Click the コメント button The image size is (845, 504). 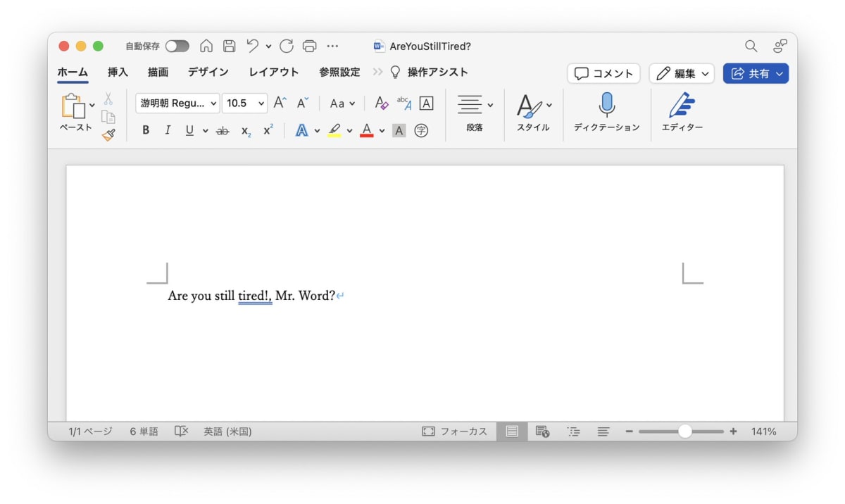pos(603,73)
